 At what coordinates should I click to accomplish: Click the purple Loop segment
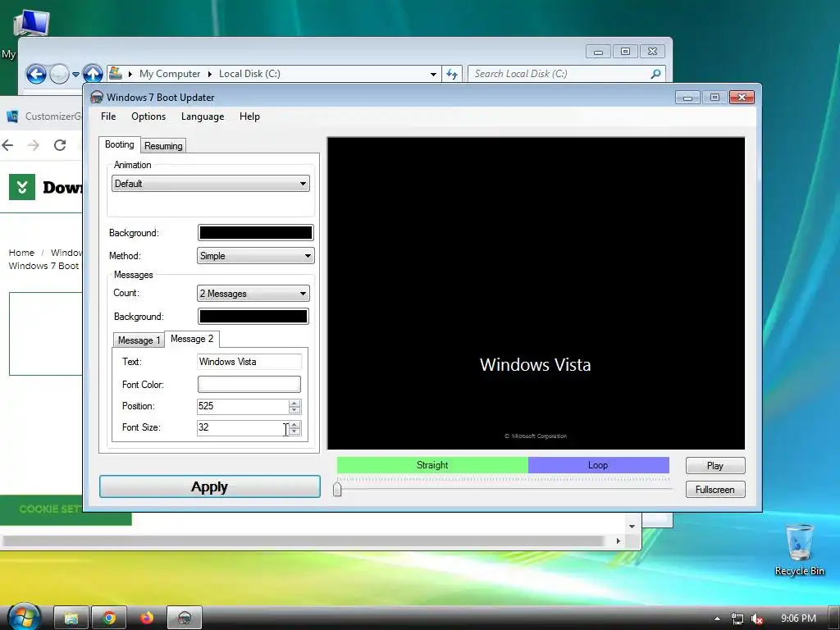click(x=598, y=465)
